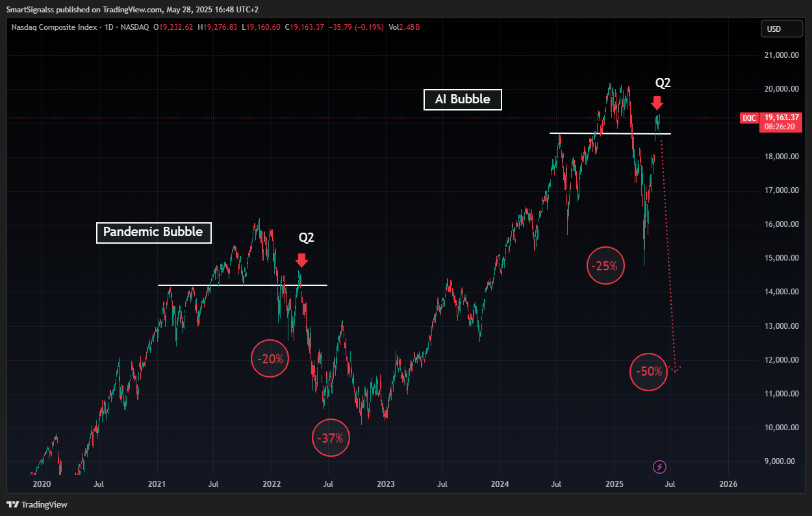
Task: Click the 17,000.00 price axis label
Action: (781, 190)
